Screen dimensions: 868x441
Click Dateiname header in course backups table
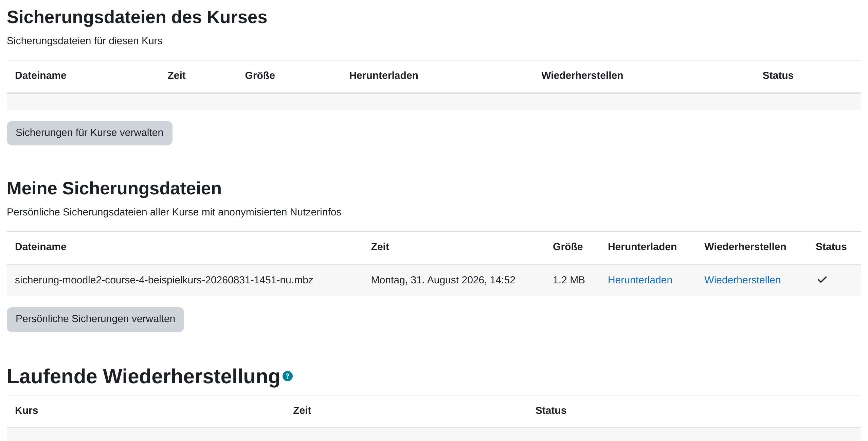(x=41, y=75)
